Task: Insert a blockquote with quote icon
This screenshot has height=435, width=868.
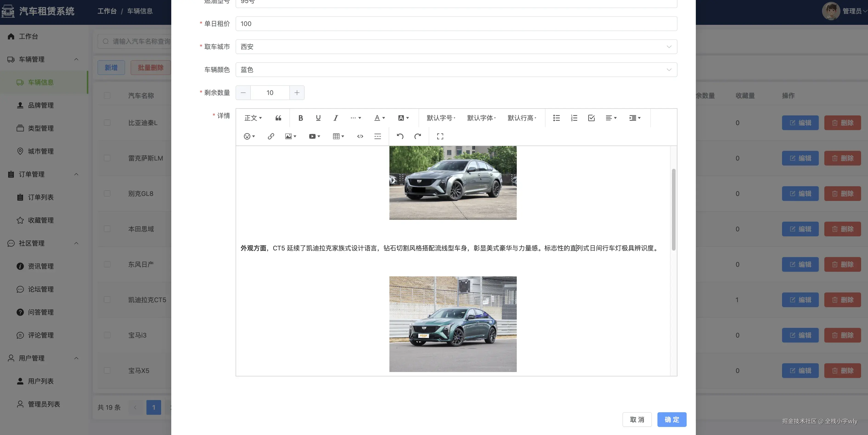Action: [278, 118]
